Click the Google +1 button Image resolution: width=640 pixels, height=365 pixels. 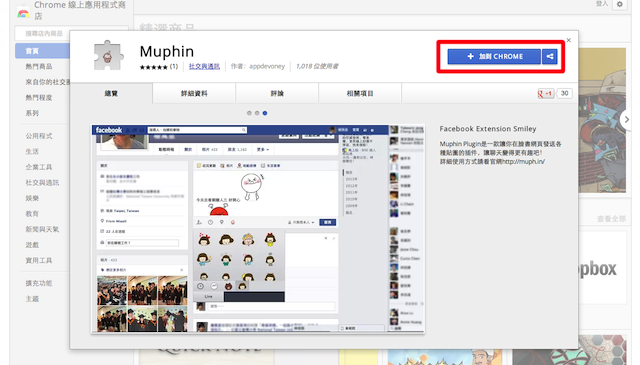(x=545, y=93)
